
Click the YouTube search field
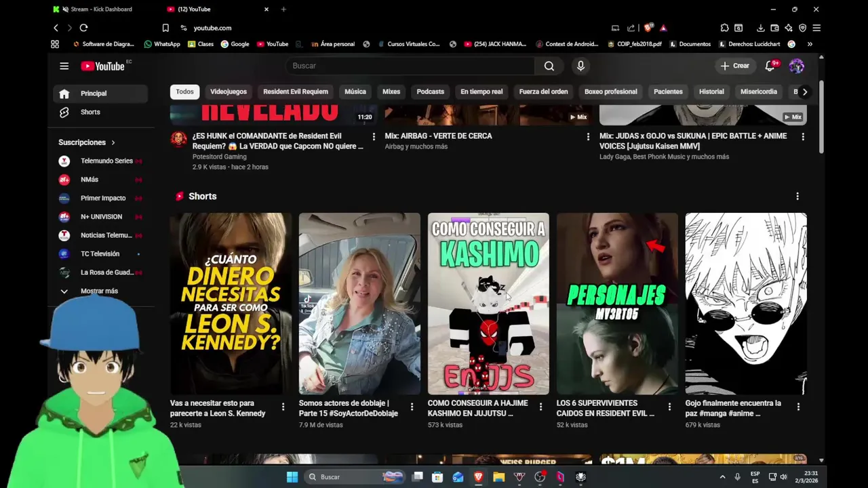411,66
